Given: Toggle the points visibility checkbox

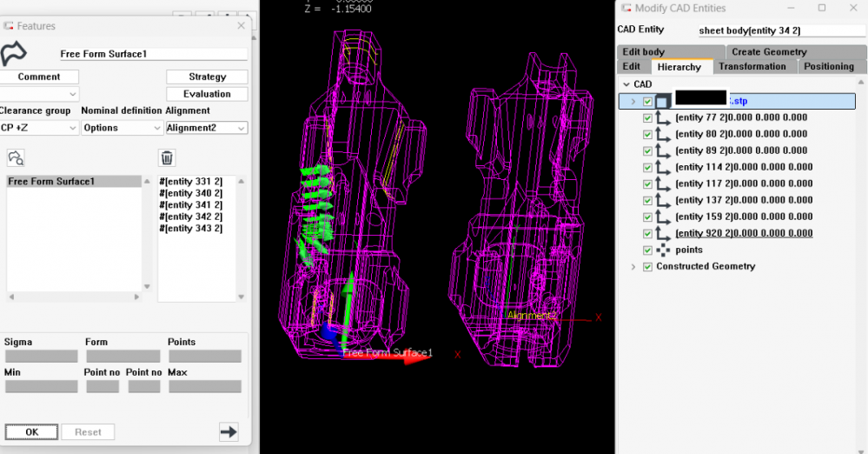Looking at the screenshot, I should coord(647,250).
